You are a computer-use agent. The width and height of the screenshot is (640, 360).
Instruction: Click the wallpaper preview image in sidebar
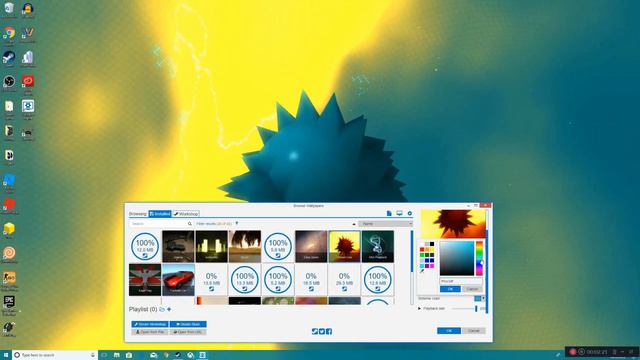pos(453,224)
